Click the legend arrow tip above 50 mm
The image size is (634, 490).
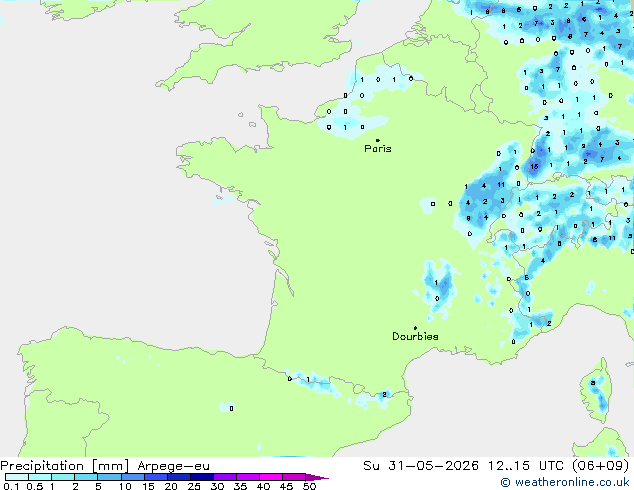click(317, 477)
